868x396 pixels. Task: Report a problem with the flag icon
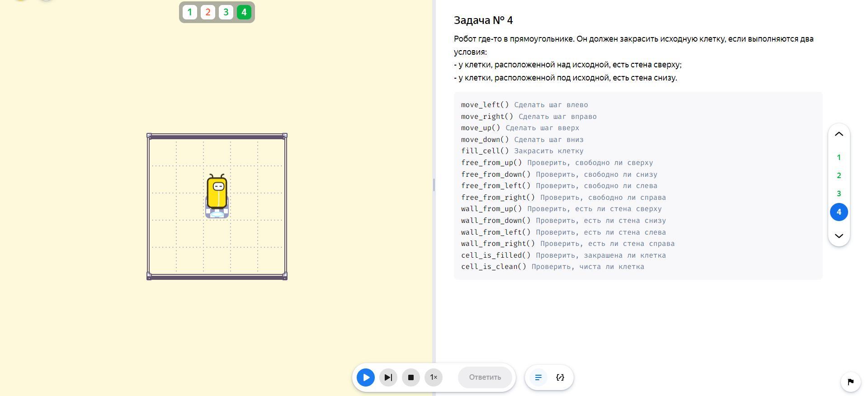point(850,382)
